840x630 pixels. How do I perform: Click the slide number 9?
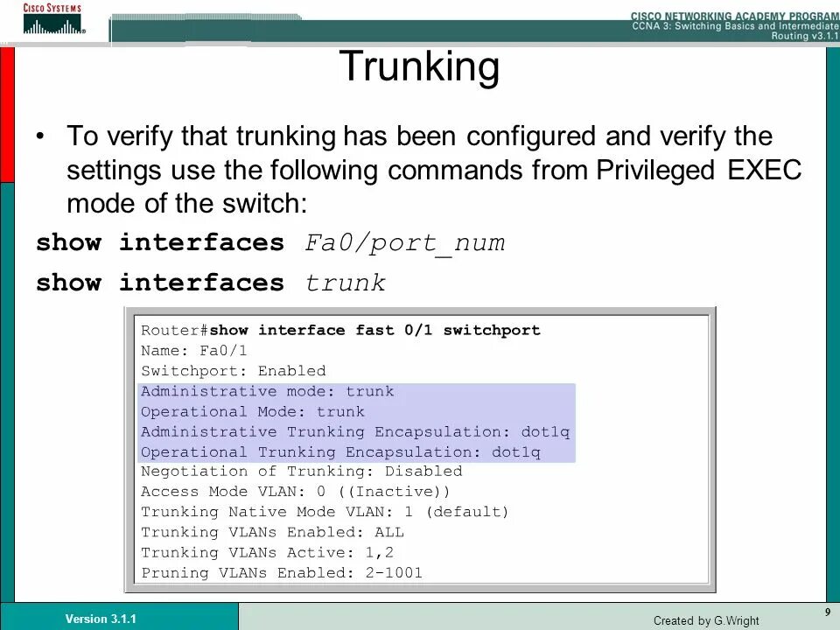(x=828, y=612)
